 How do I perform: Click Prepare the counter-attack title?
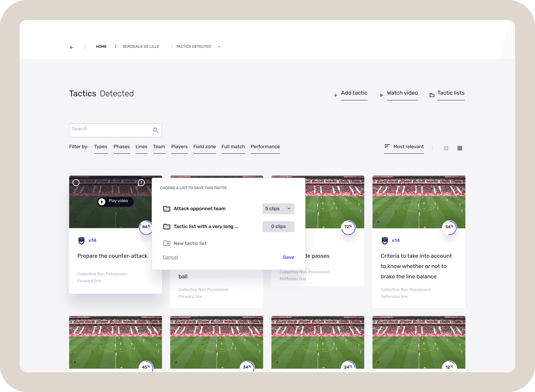tap(112, 256)
